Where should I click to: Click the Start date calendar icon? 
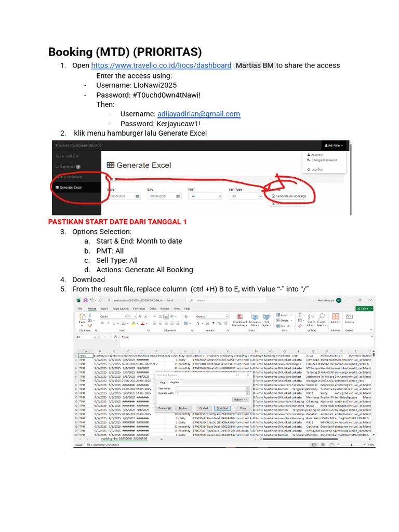click(137, 196)
